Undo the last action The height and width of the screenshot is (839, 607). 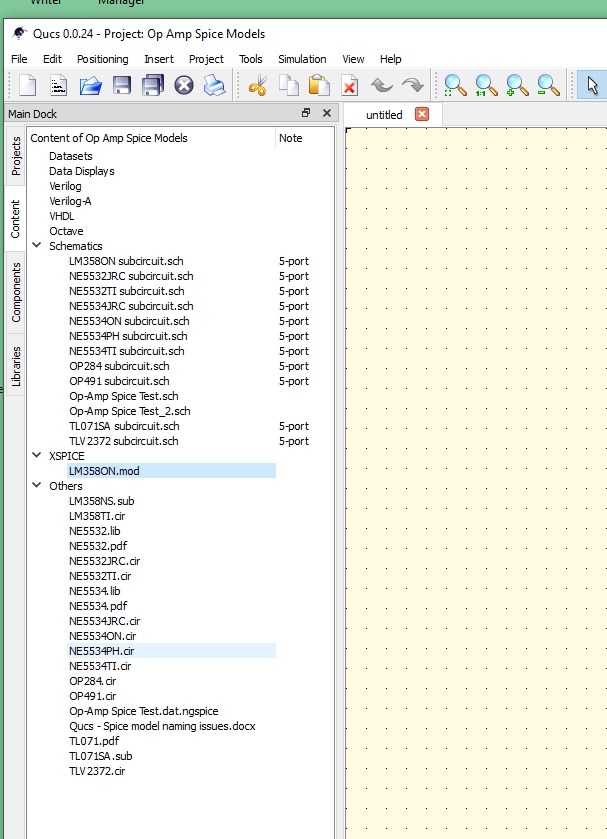pos(382,86)
